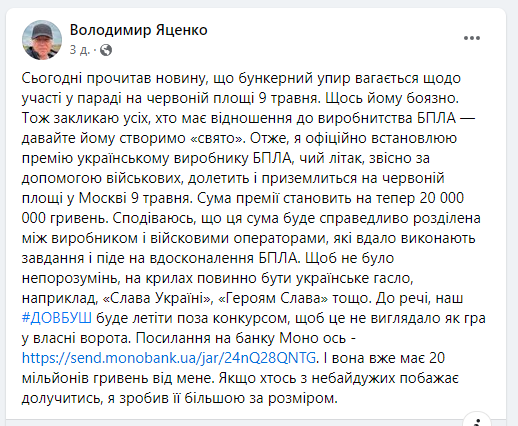Click the word 'непорозумінь' in the post
This screenshot has width=518, height=426.
[70, 278]
